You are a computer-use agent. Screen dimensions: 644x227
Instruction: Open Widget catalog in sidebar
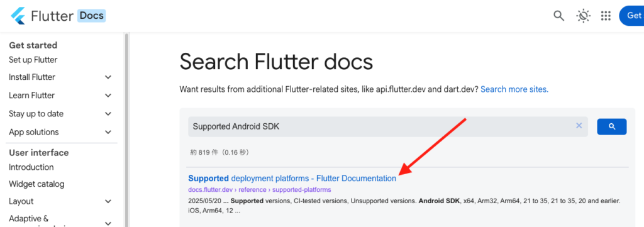(36, 184)
